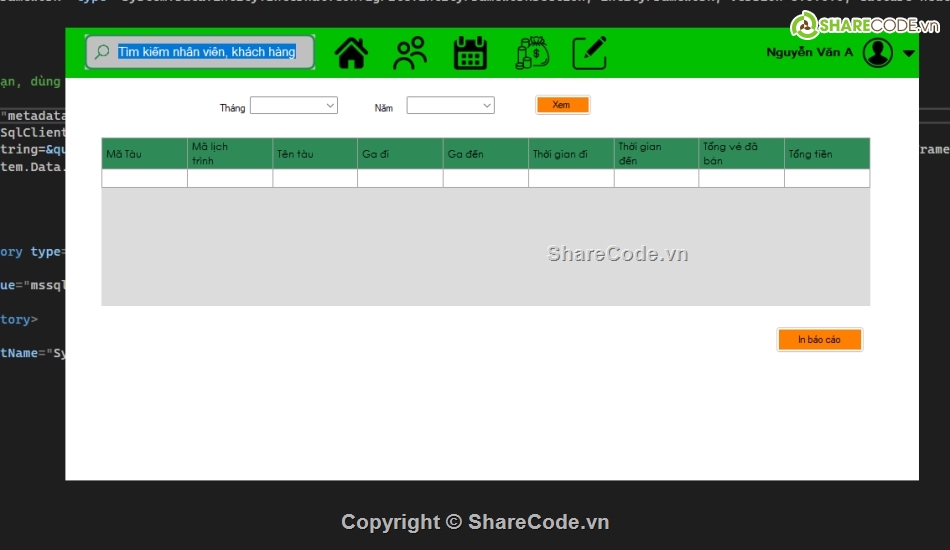This screenshot has width=950, height=550.
Task: Sort by the Tổng tiền column header
Action: coord(826,154)
